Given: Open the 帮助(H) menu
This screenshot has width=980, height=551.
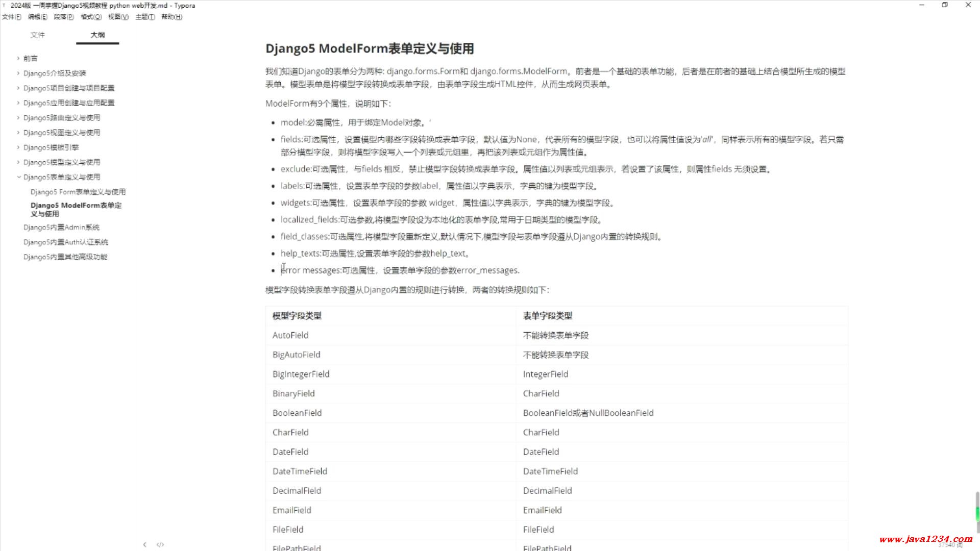Looking at the screenshot, I should click(x=171, y=17).
